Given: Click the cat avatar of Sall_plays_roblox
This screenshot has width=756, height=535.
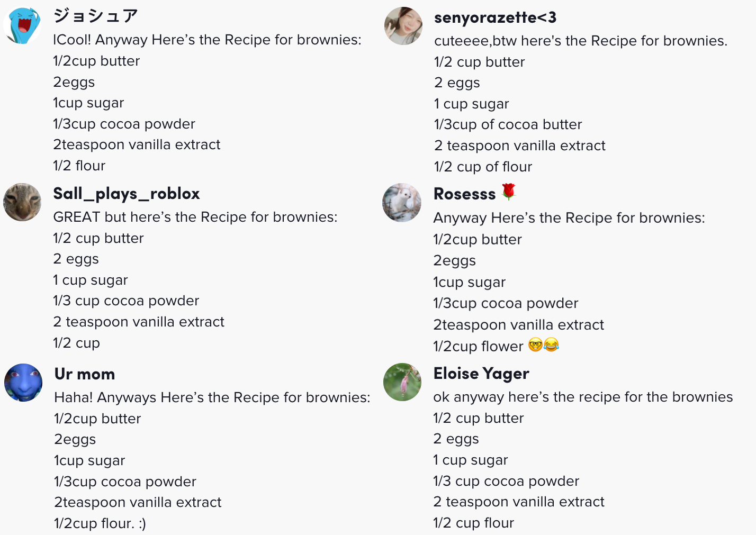Looking at the screenshot, I should [x=22, y=202].
